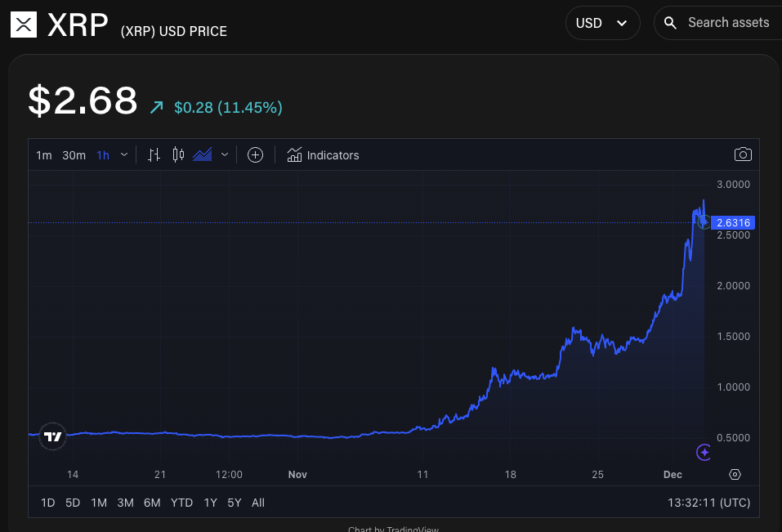
Task: Open chart settings via the hexagon gear icon
Action: point(734,474)
